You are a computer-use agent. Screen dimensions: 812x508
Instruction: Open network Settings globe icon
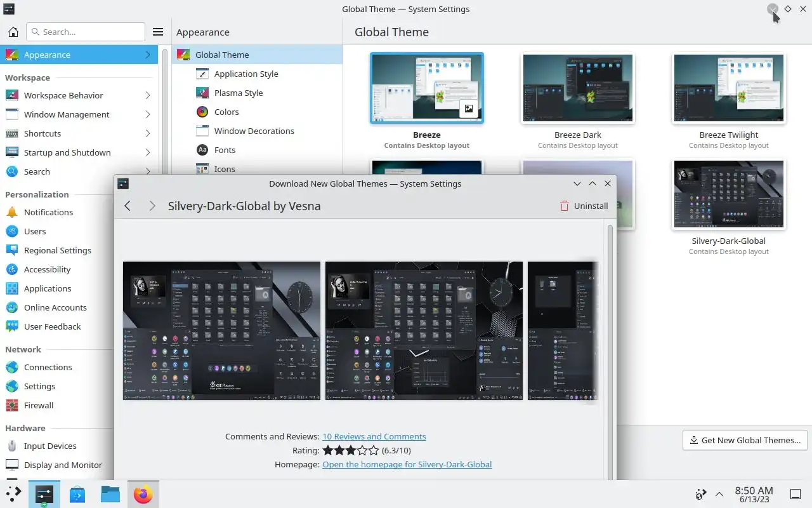[12, 386]
